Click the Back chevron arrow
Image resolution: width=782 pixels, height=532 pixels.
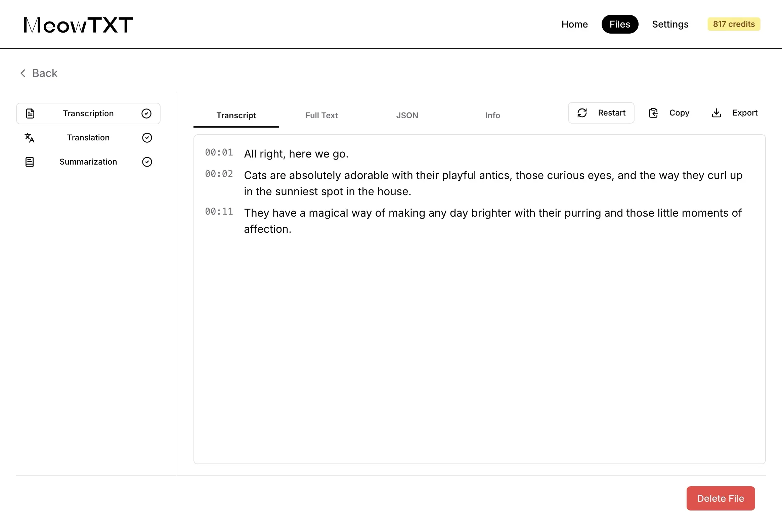click(x=23, y=73)
